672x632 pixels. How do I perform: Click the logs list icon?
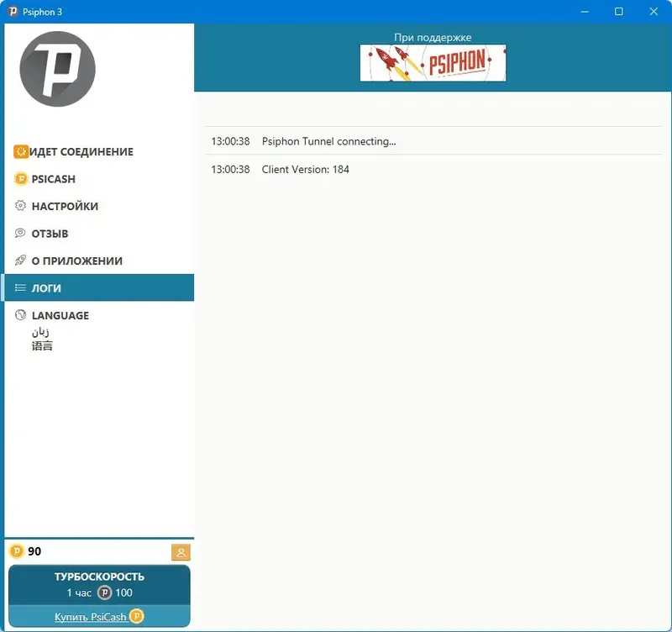[20, 287]
